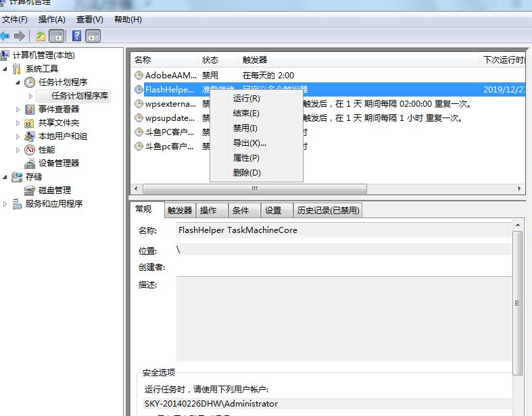532x416 pixels.
Task: Open the 帮助(H) menu
Action: tap(128, 20)
